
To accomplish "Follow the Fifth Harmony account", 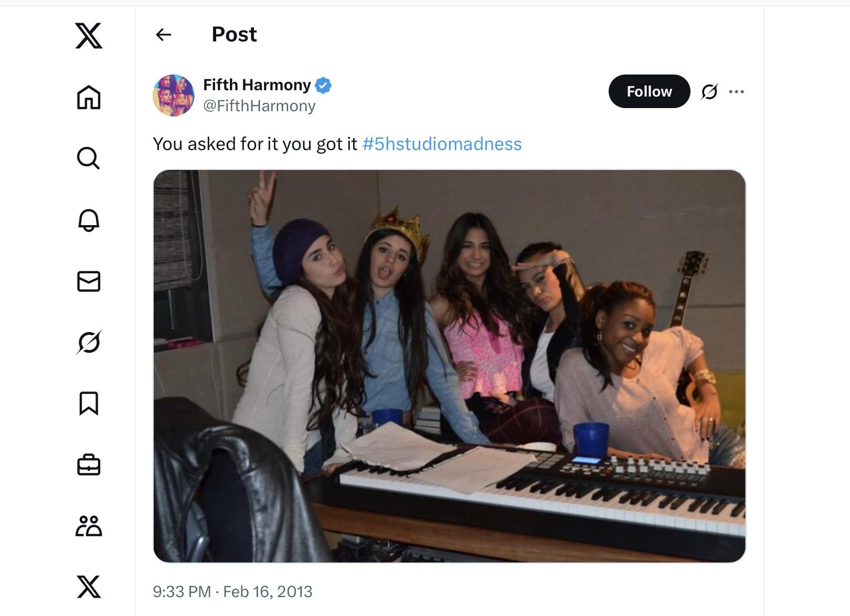I will click(649, 91).
